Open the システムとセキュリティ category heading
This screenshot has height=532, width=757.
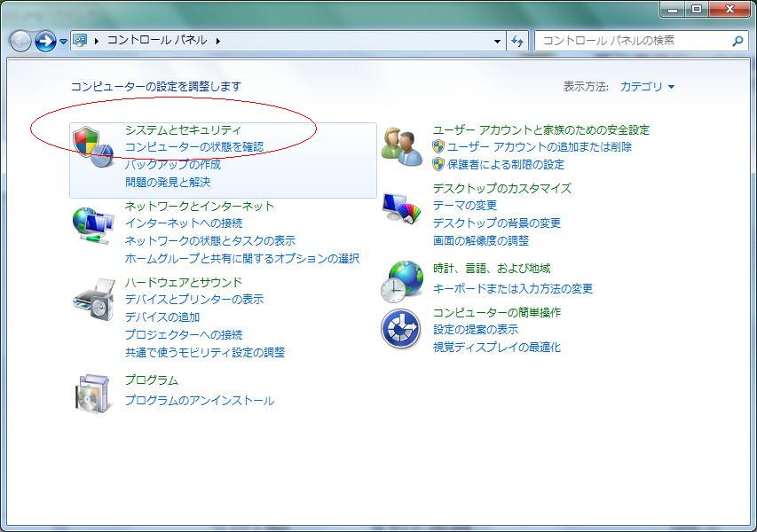click(x=182, y=129)
